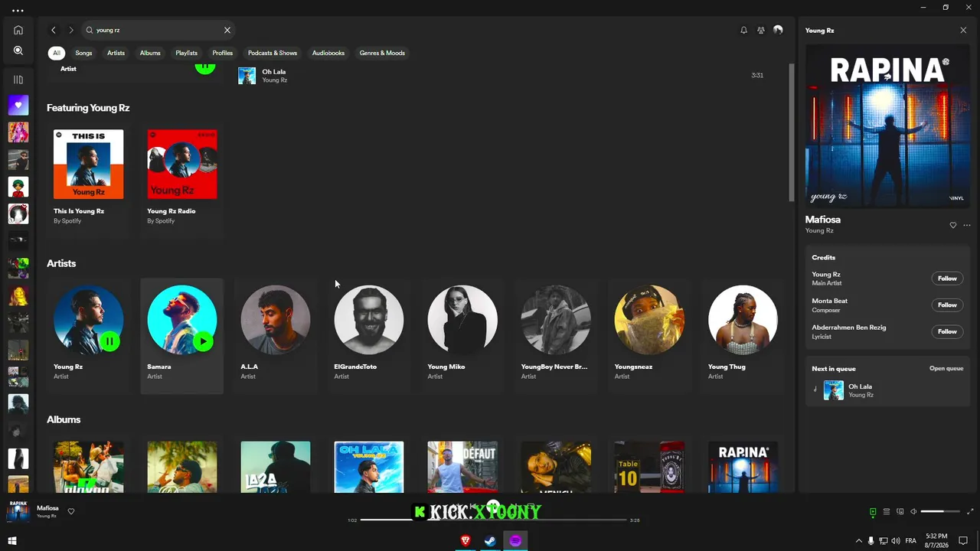Screen dimensions: 980x551
Task: Open the three-dot app menu
Action: (x=18, y=11)
